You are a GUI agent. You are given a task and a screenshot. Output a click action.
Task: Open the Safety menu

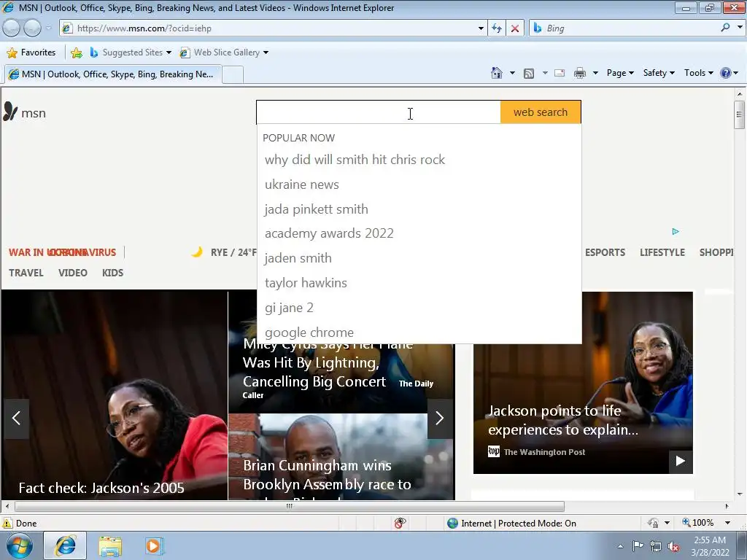(659, 73)
